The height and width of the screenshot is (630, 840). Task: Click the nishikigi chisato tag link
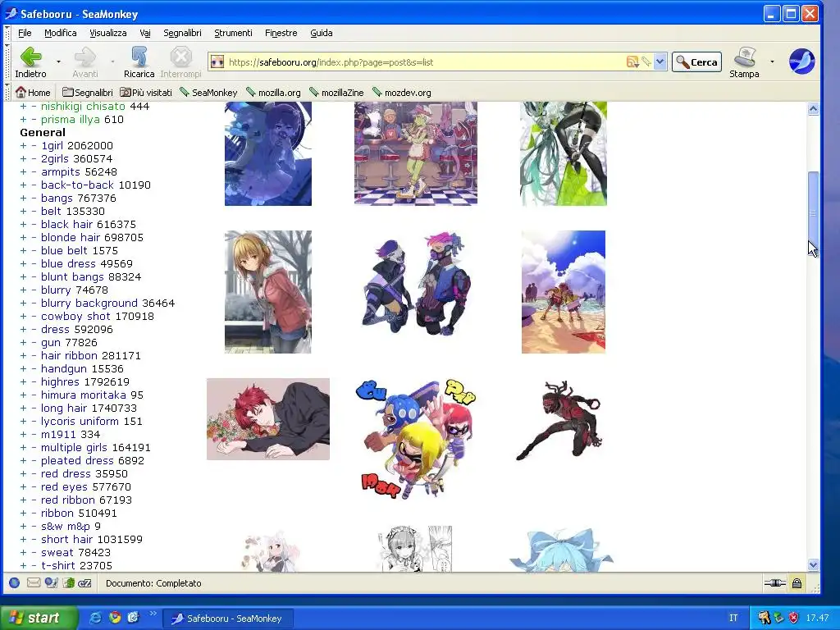[83, 106]
